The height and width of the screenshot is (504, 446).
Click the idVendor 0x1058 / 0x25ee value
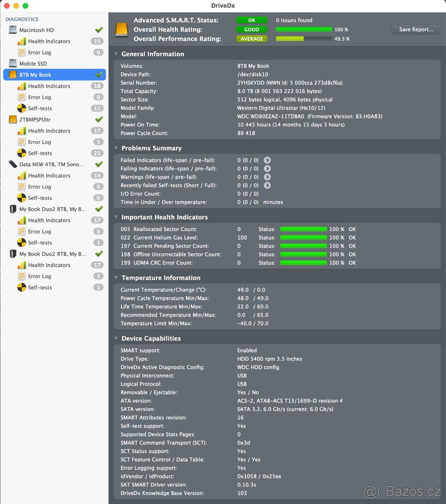(259, 476)
